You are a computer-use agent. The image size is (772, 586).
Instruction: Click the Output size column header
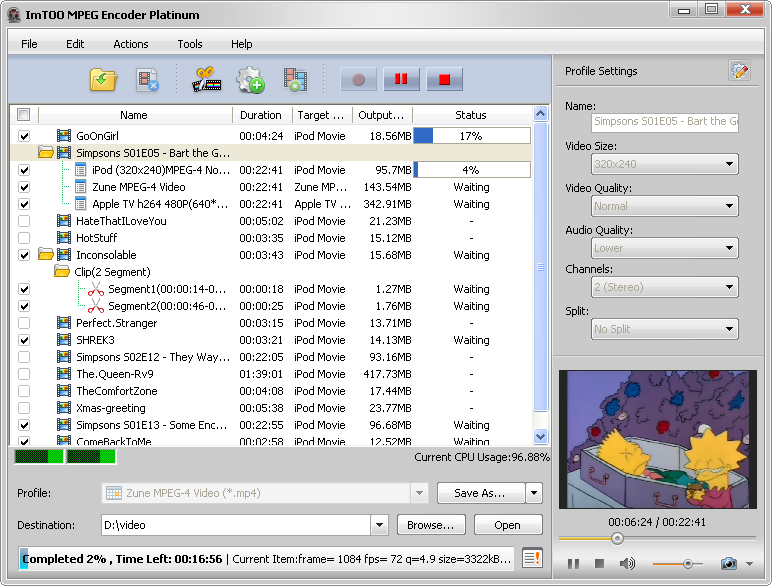[382, 115]
